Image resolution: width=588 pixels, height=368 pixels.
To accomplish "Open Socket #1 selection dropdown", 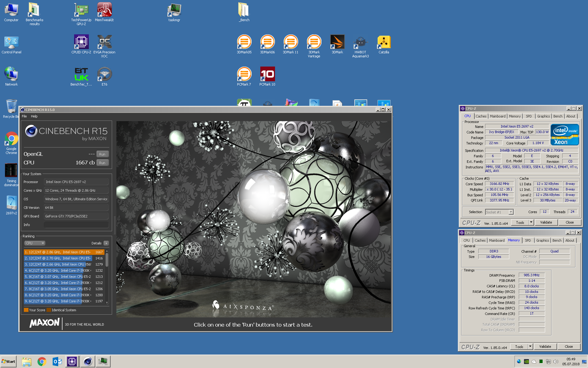I will click(x=499, y=212).
